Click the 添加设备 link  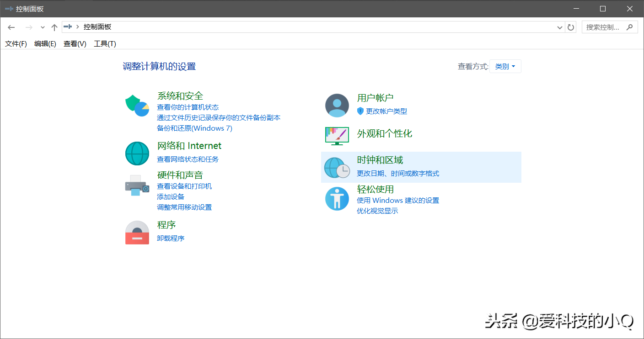click(171, 197)
